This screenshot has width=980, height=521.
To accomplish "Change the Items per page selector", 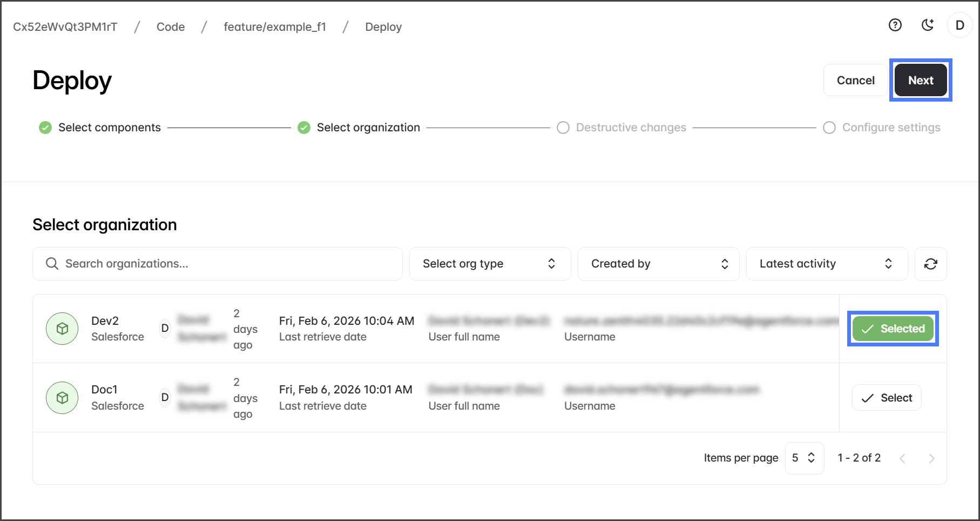I will click(804, 458).
